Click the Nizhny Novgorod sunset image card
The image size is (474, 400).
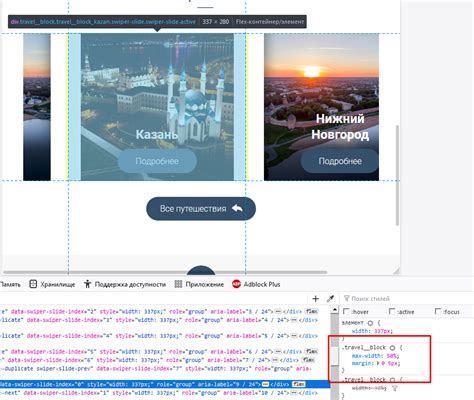click(321, 107)
